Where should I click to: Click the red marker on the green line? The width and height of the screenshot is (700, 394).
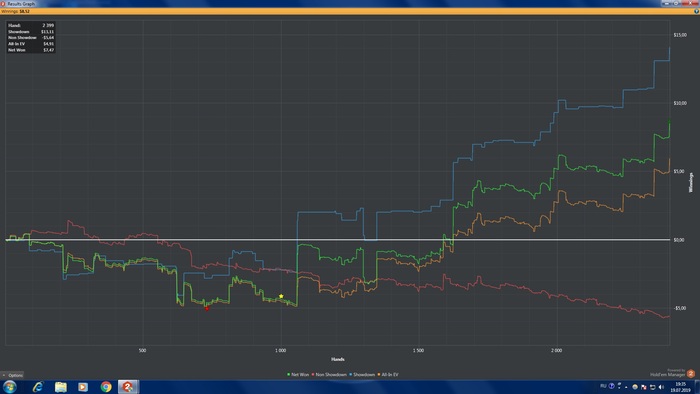click(207, 308)
